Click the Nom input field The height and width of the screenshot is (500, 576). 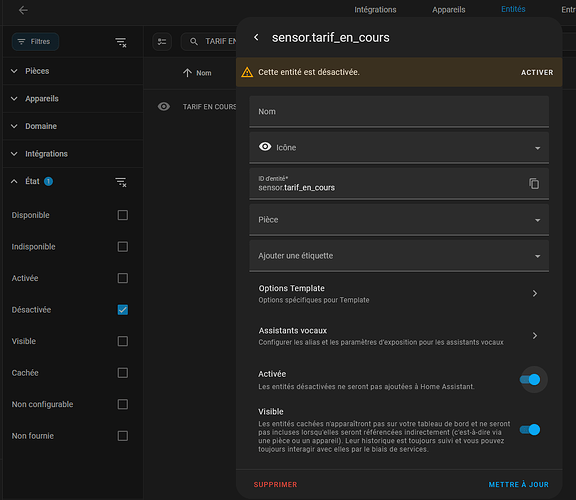tap(399, 111)
